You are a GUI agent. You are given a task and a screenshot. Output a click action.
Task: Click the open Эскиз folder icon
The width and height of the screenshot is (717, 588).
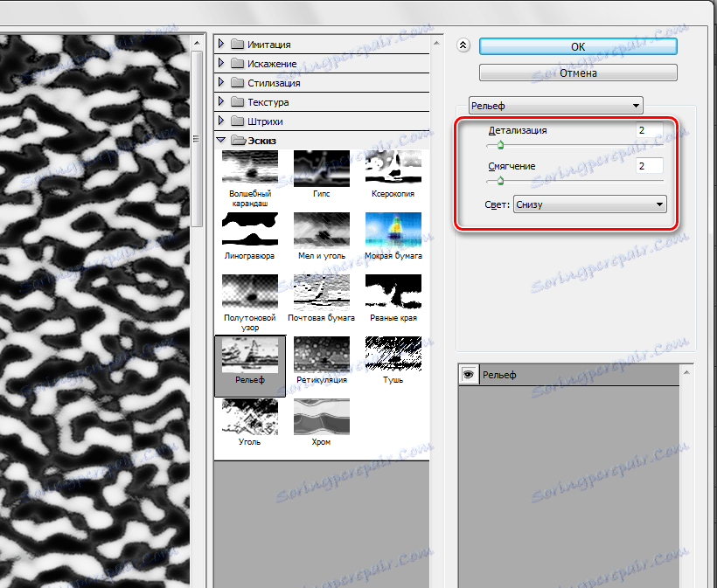[238, 141]
